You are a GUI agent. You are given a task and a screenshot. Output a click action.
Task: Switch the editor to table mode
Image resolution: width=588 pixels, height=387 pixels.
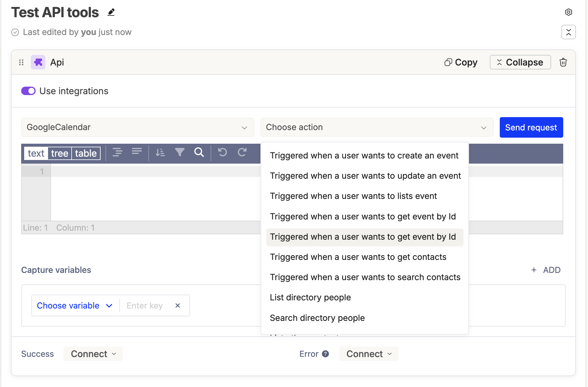pyautogui.click(x=86, y=153)
